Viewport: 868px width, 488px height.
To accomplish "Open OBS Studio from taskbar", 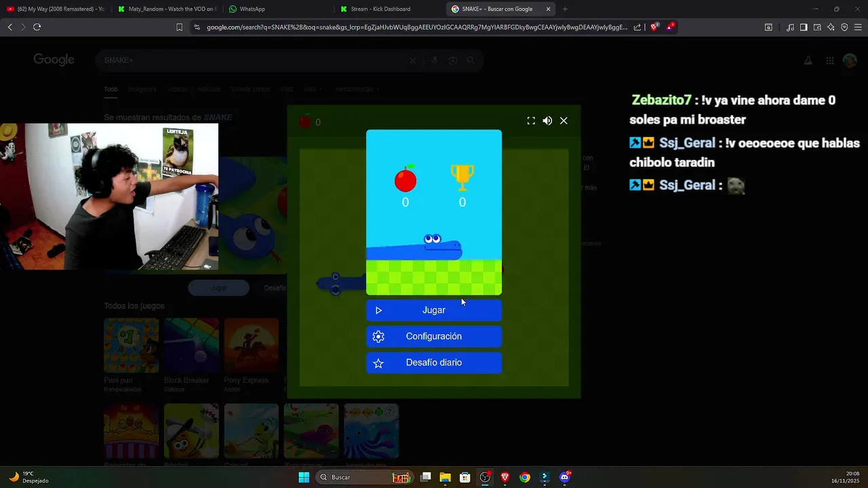I will point(485,477).
